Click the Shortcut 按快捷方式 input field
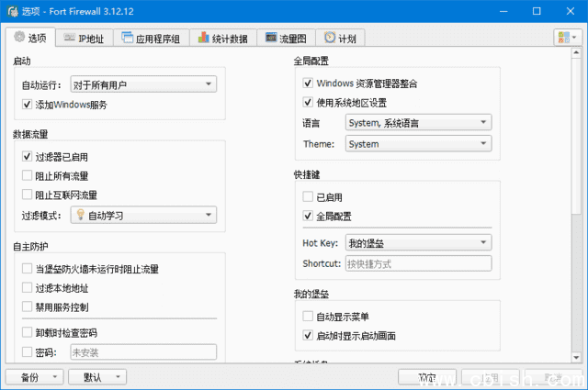This screenshot has height=390, width=588. (418, 264)
